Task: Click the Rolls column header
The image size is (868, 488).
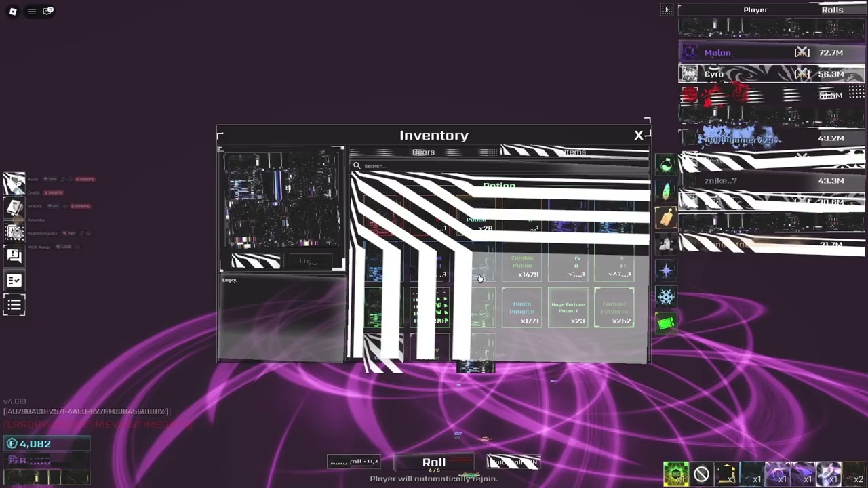Action: point(832,9)
